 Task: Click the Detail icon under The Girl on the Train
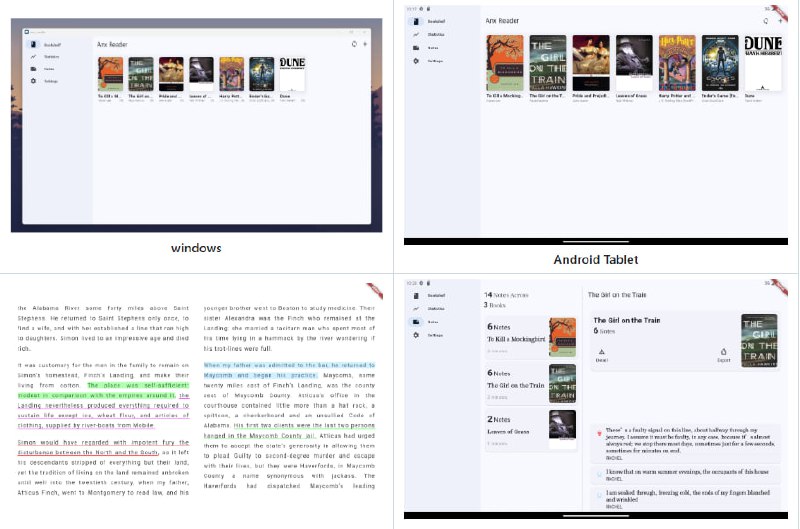[601, 352]
